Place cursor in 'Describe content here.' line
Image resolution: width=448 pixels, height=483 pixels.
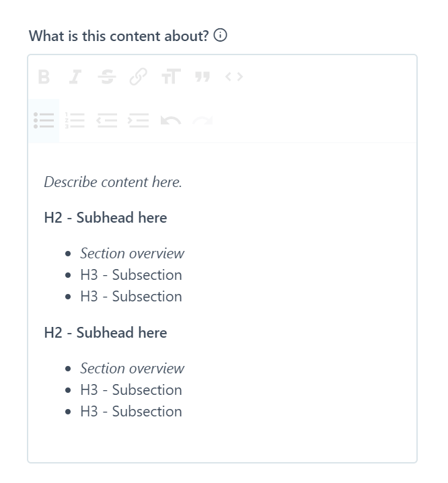tap(113, 182)
